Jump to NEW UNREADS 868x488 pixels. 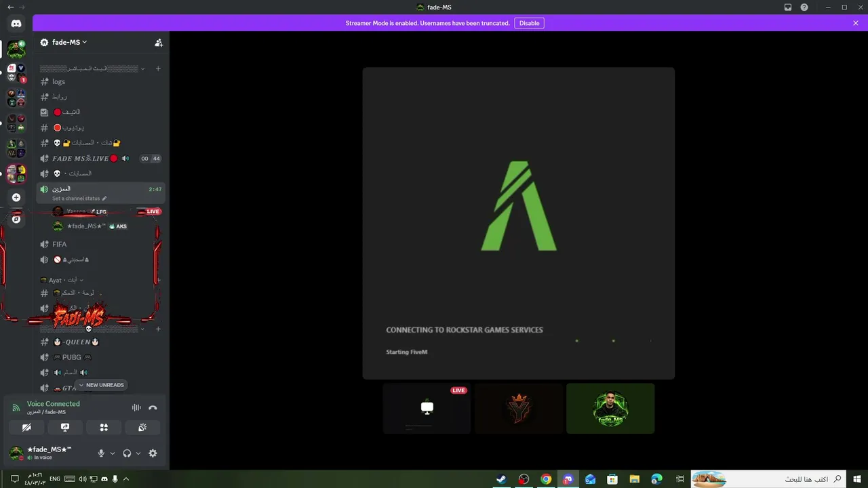(x=101, y=385)
